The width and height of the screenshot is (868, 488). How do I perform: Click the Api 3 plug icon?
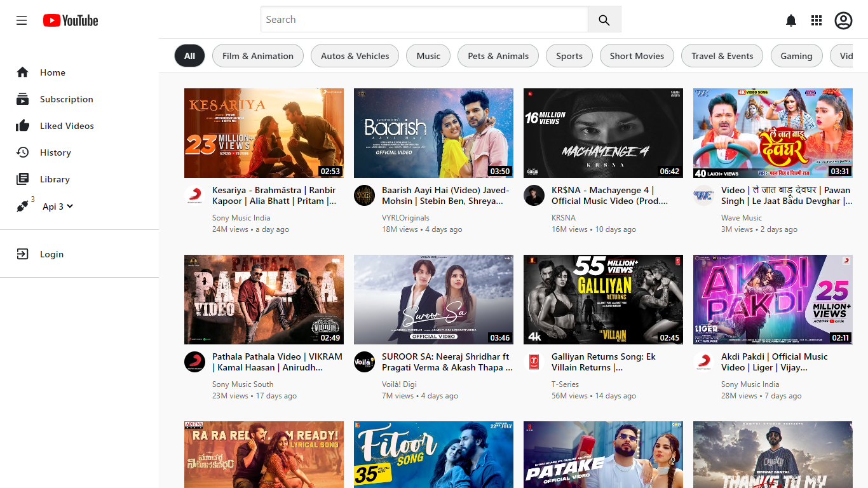[23, 206]
